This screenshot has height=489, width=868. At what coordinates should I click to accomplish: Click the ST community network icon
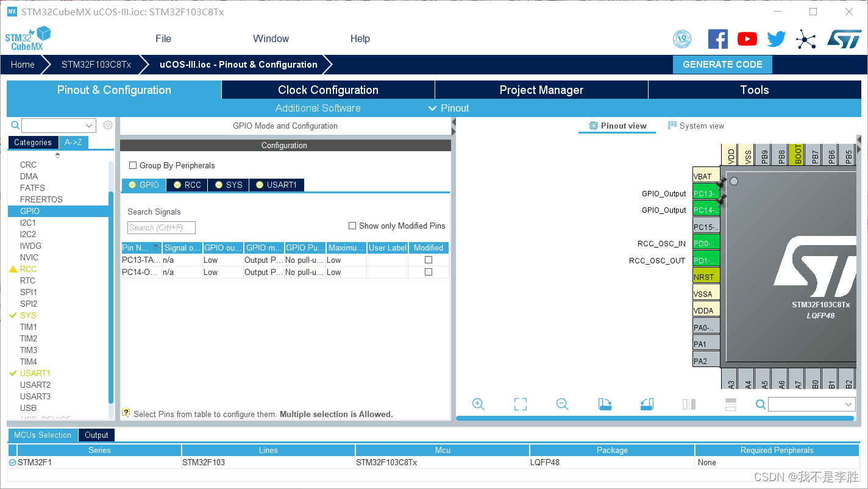coord(806,40)
